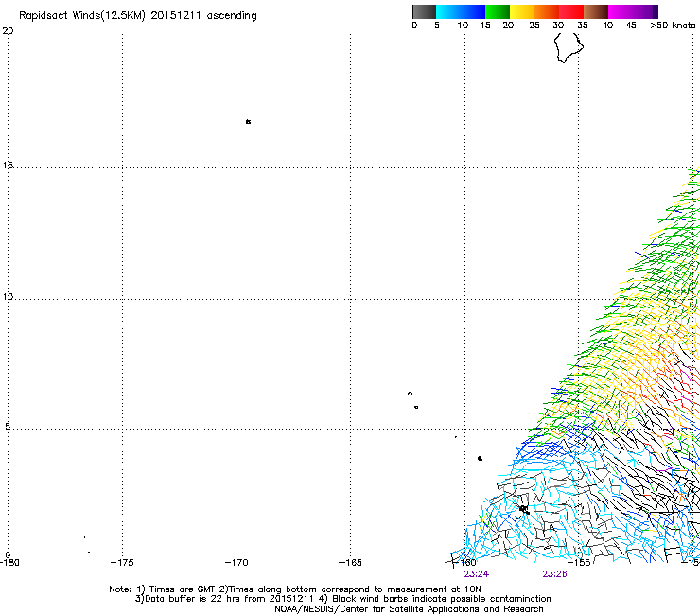Viewport: 700px width, 615px height.
Task: Click the red 30-35 knots legend segment
Action: point(571,11)
